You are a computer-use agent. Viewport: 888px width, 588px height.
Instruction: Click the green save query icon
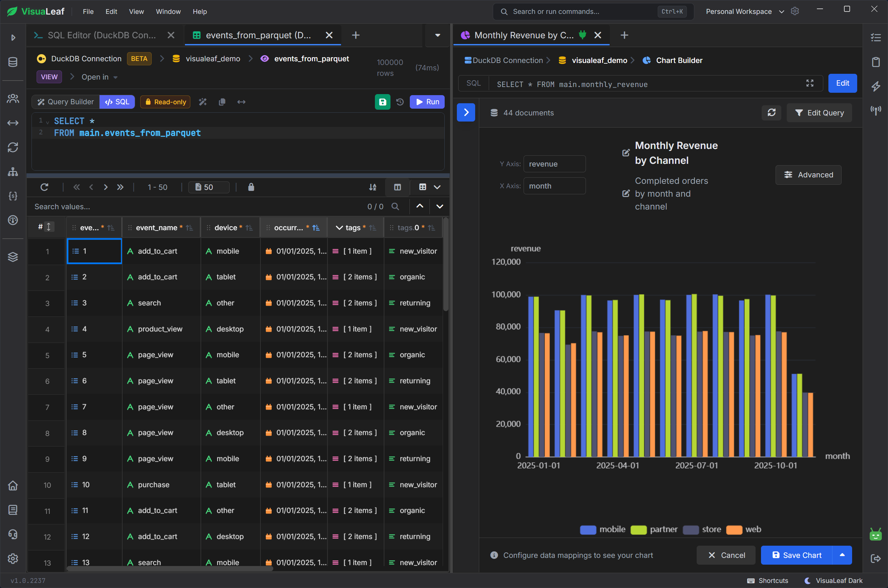(x=382, y=102)
